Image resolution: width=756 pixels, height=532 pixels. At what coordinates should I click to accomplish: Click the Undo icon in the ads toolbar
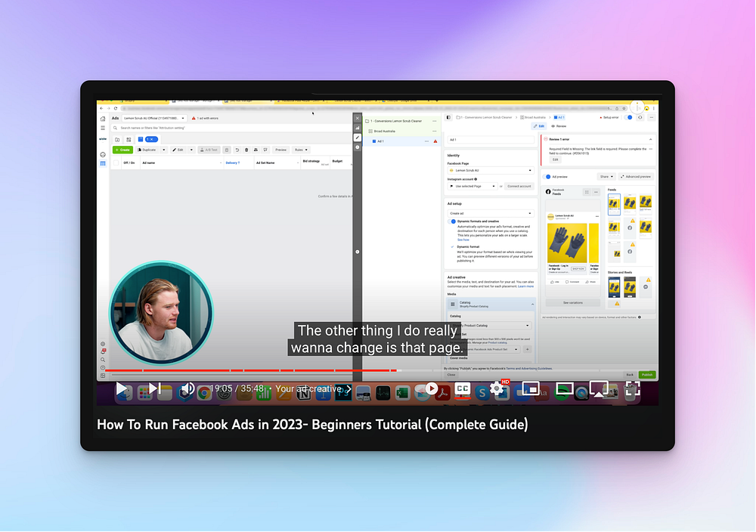click(x=237, y=150)
